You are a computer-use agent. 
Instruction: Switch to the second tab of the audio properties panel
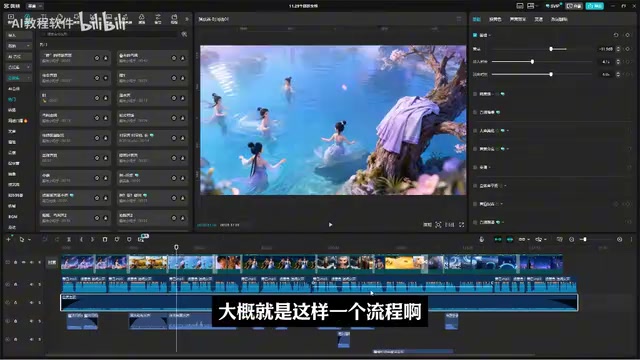coord(495,19)
